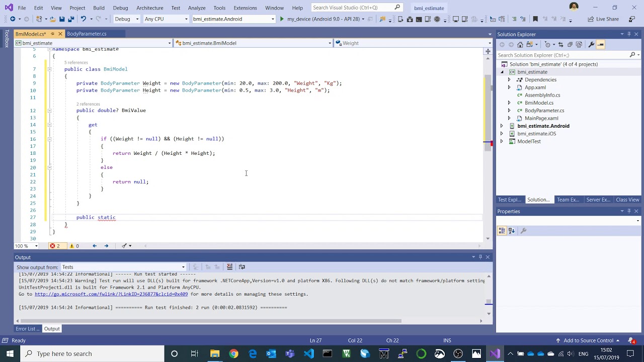Toggle Preview Selected Items in Solution Explorer

click(x=601, y=44)
